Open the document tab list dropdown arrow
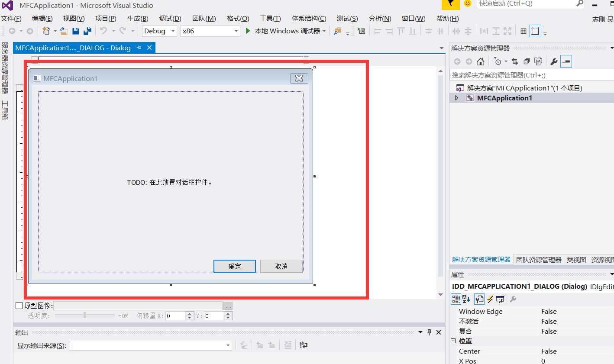 [x=441, y=48]
